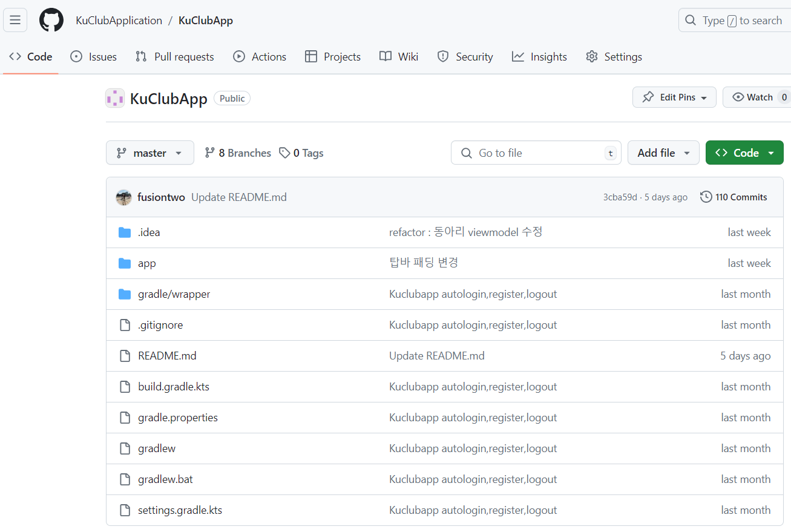Open KuClubApplication organization breadcrumb link

[x=119, y=21]
